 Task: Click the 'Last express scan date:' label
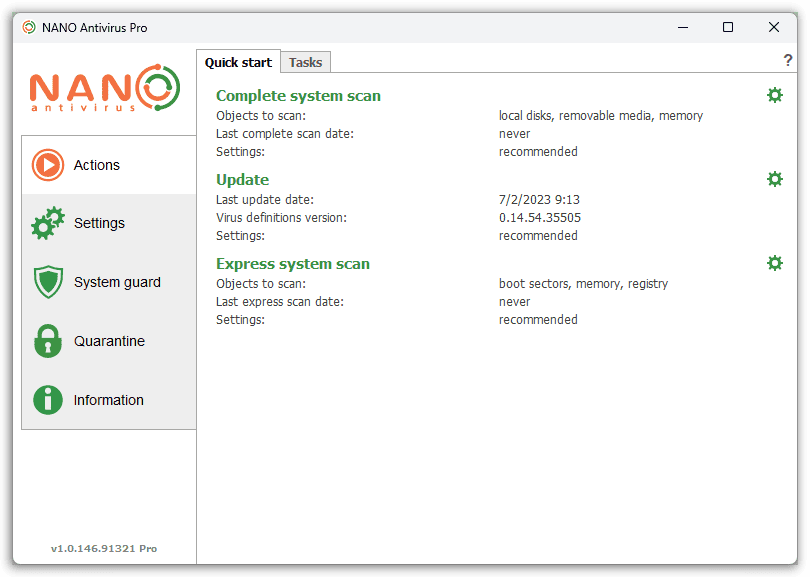[279, 302]
